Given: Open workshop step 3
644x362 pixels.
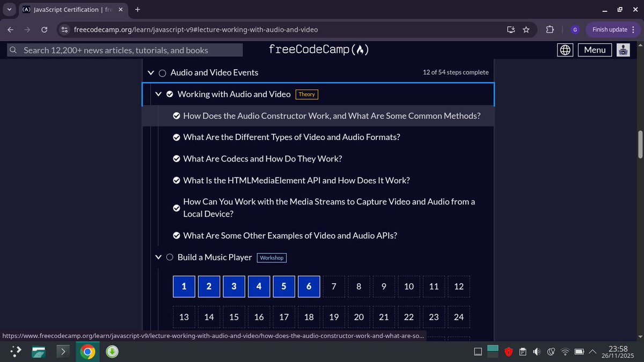Looking at the screenshot, I should [234, 286].
